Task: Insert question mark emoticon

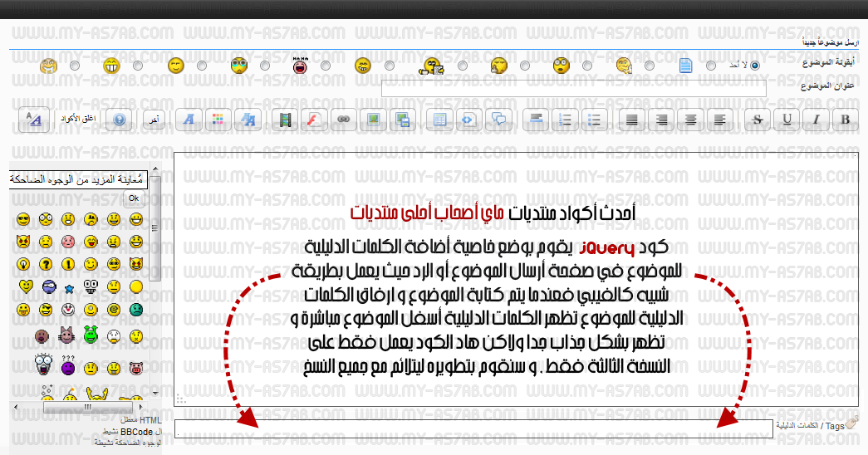Action: [46, 264]
